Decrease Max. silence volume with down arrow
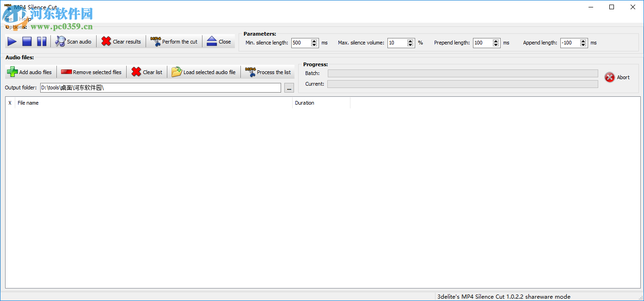The width and height of the screenshot is (644, 301). coord(411,45)
